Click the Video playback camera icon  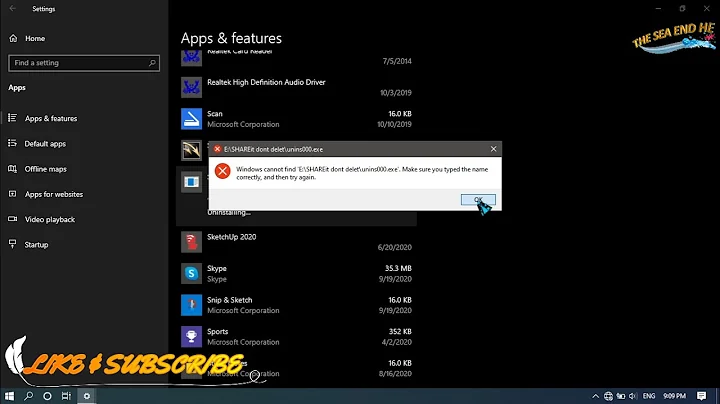pyautogui.click(x=12, y=219)
